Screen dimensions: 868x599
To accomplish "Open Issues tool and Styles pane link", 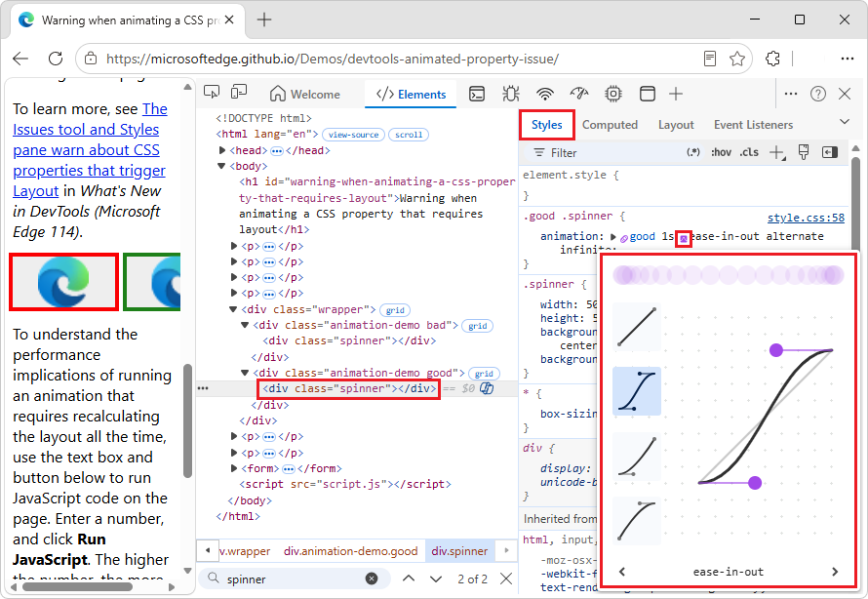I will [90, 150].
